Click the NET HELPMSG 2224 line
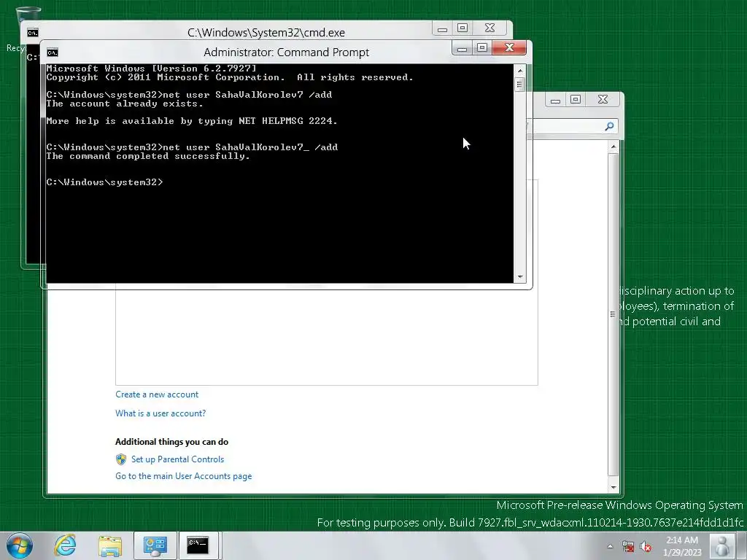Viewport: 747px width, 560px height. tap(192, 121)
